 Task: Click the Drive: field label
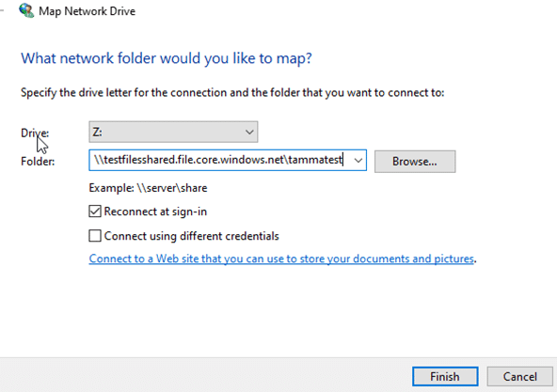35,133
